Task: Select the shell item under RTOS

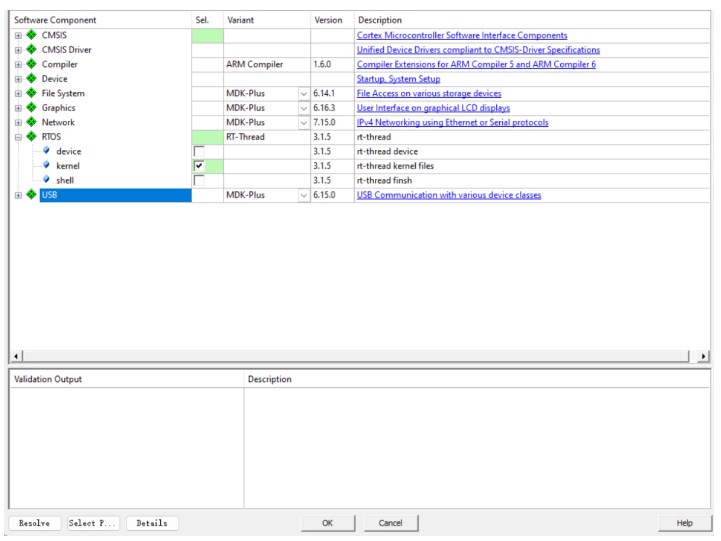Action: coord(65,180)
